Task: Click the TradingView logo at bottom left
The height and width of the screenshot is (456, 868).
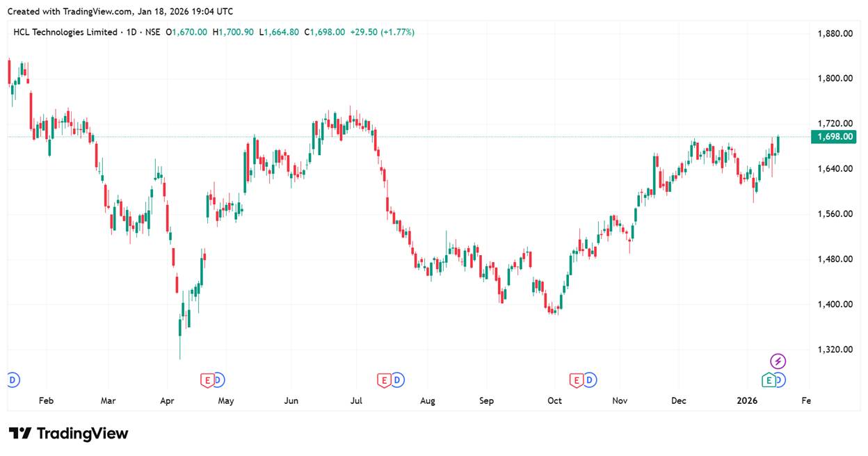Action: click(x=68, y=433)
